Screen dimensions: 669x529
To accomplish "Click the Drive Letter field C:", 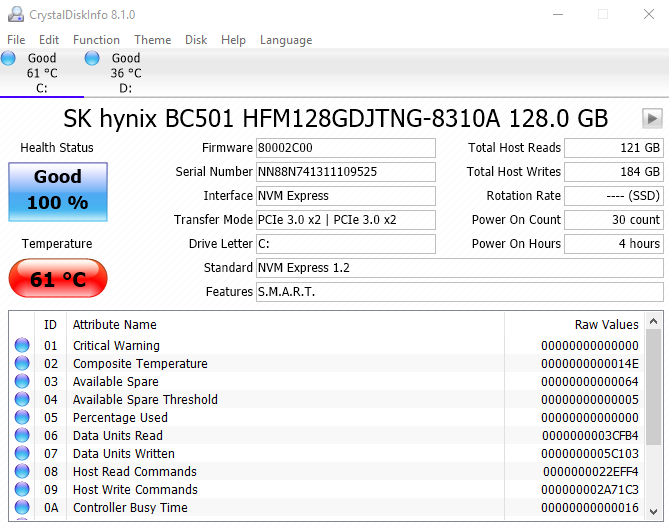I will [x=346, y=244].
